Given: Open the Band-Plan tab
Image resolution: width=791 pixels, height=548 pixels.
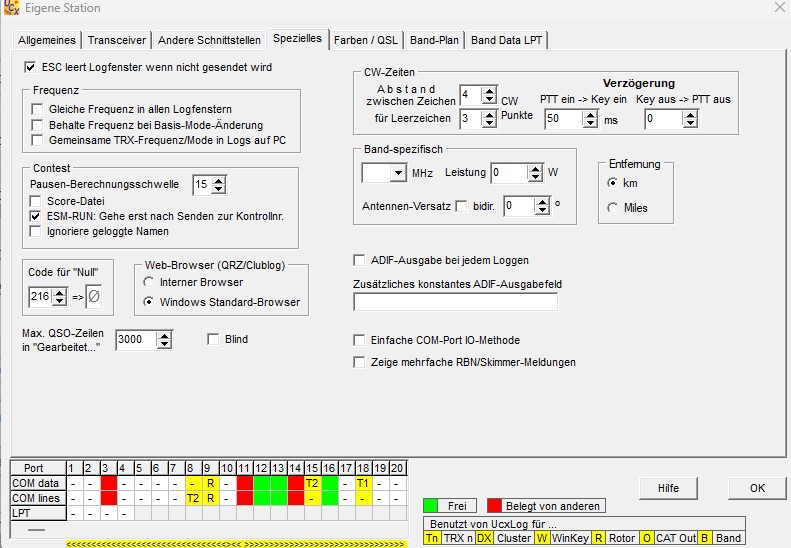Looking at the screenshot, I should pyautogui.click(x=433, y=40).
